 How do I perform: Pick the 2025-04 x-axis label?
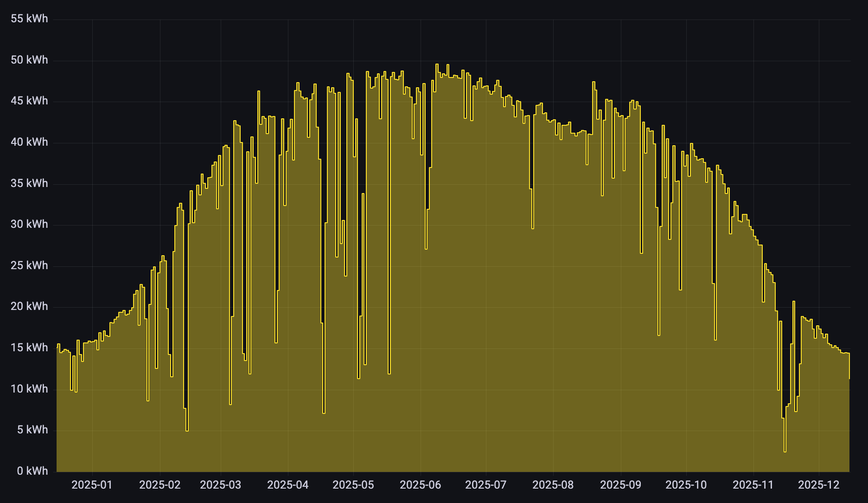tap(287, 485)
